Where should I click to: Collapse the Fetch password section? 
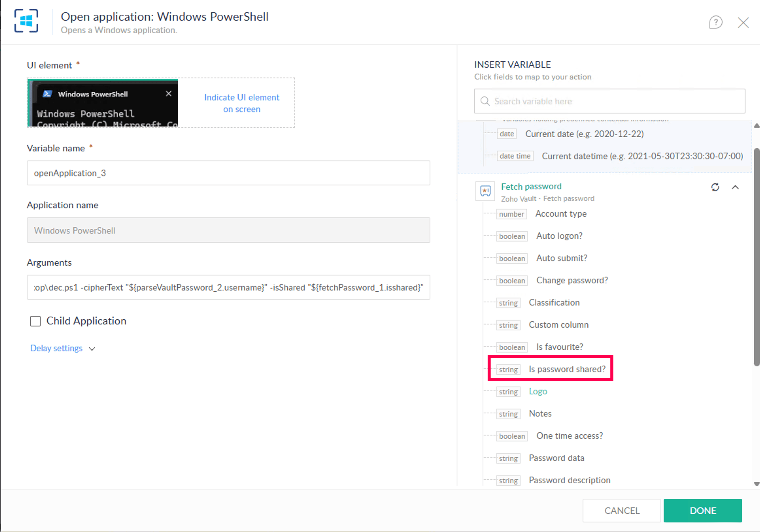(735, 187)
